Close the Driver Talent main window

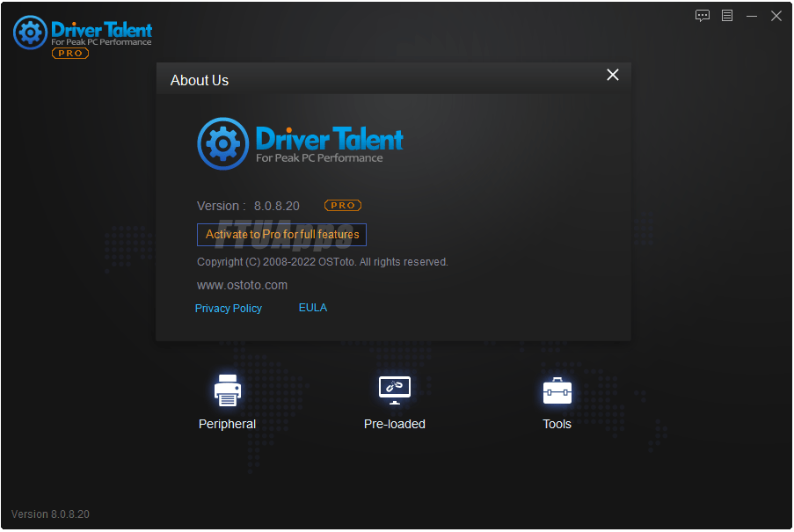point(776,16)
